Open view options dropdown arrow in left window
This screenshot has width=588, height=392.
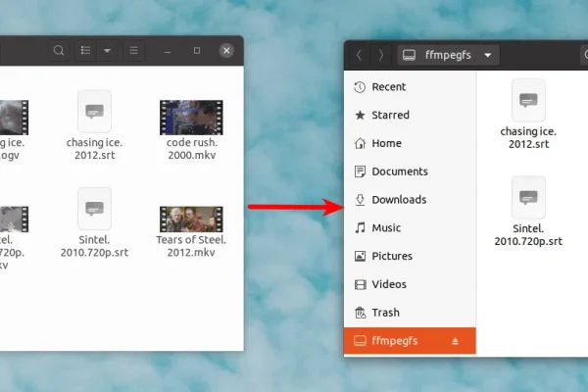pyautogui.click(x=107, y=50)
